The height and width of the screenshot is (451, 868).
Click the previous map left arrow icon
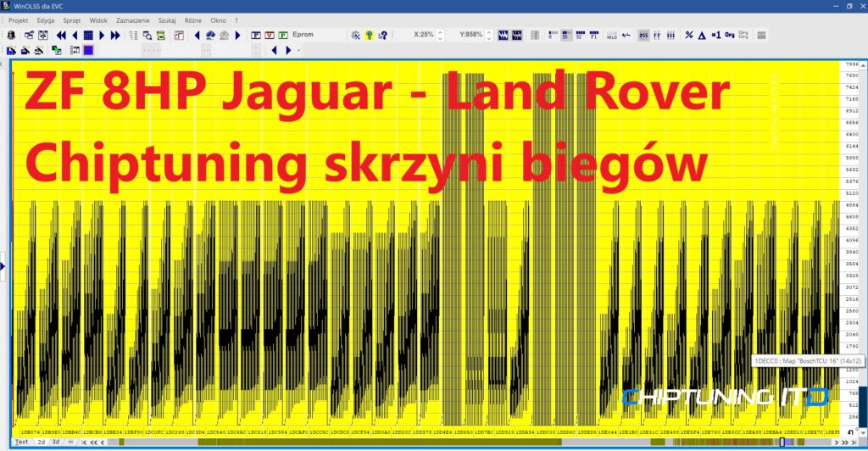coord(197,35)
